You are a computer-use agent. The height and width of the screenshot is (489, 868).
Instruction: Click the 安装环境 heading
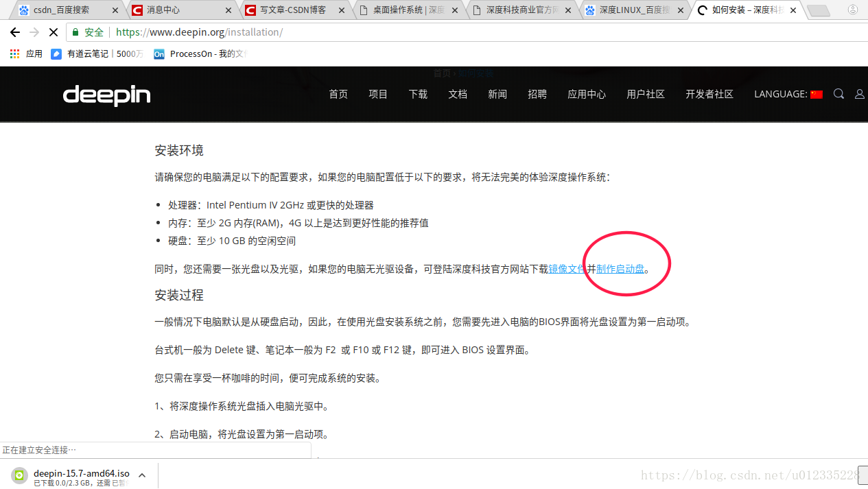[x=179, y=150]
